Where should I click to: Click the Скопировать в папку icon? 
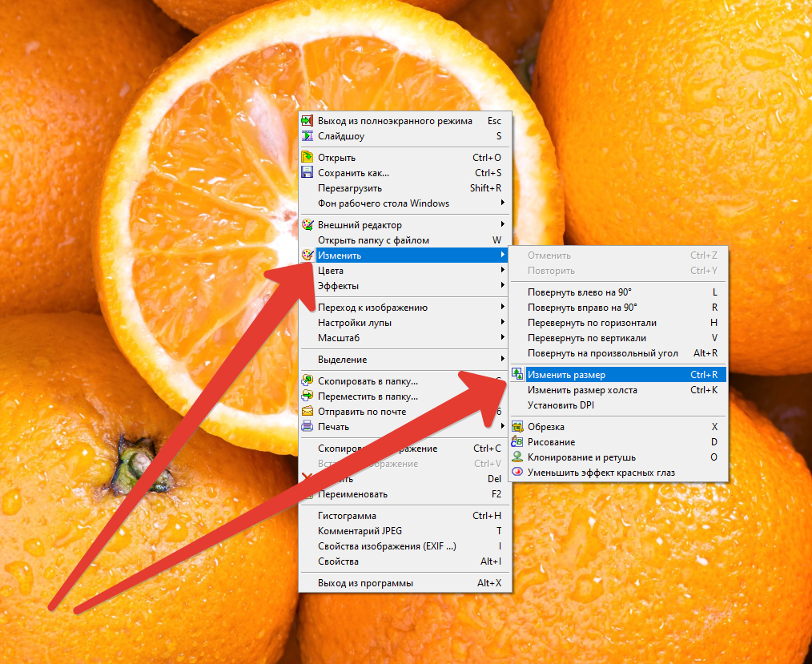pos(307,380)
